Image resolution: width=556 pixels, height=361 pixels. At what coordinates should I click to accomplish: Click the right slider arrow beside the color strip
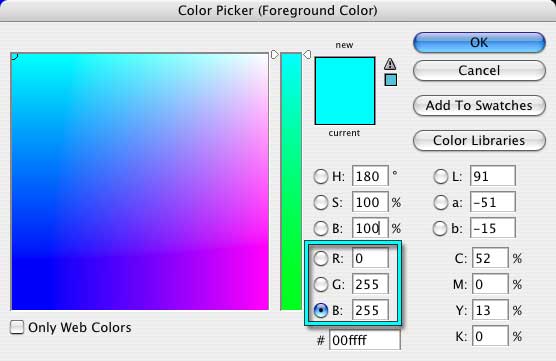[x=307, y=55]
